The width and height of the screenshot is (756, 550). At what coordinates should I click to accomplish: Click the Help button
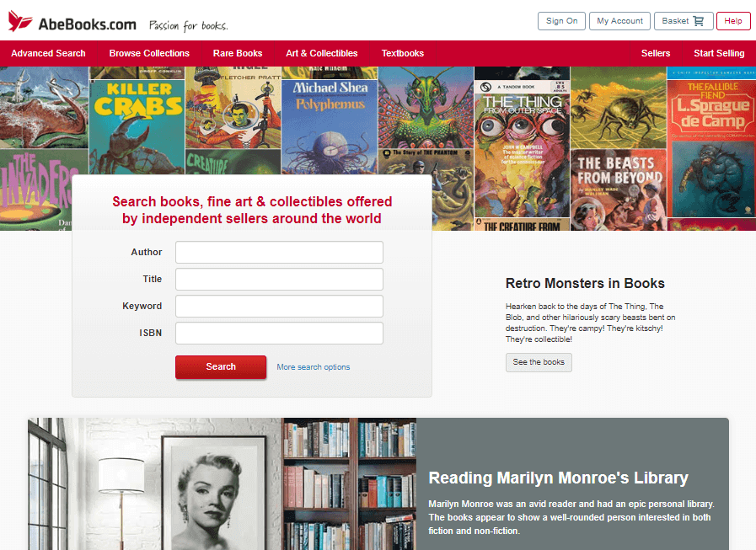tap(732, 21)
